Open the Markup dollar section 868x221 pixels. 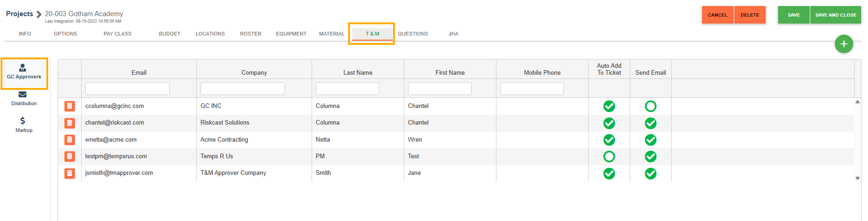[x=24, y=125]
